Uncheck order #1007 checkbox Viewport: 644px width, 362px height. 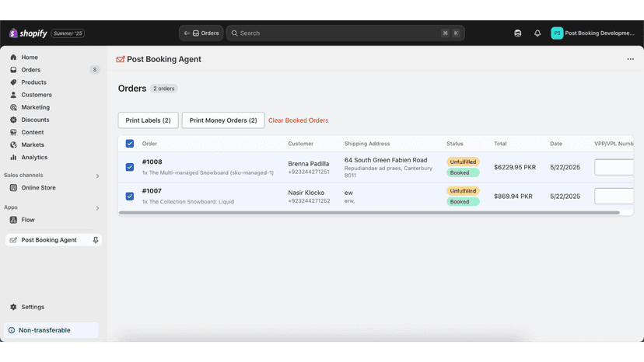(130, 197)
